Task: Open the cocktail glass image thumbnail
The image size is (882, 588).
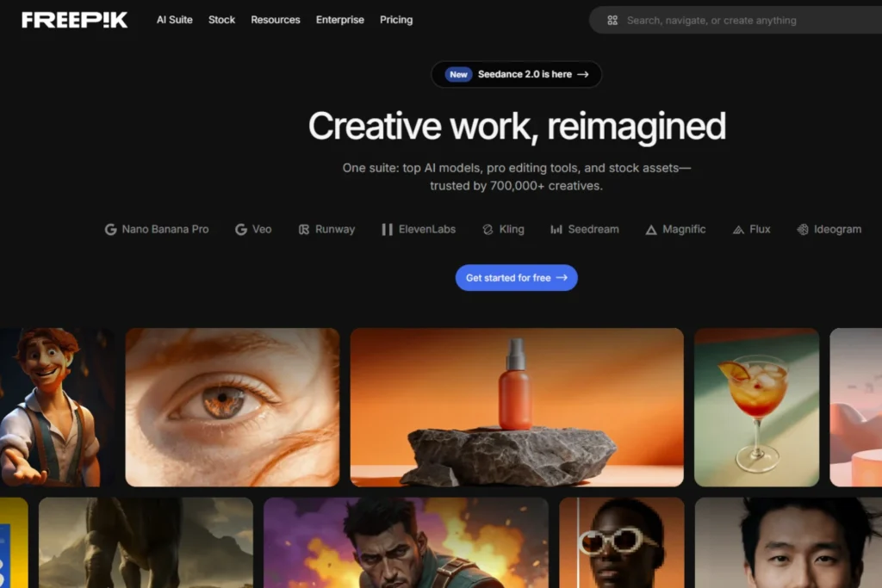Action: 755,406
